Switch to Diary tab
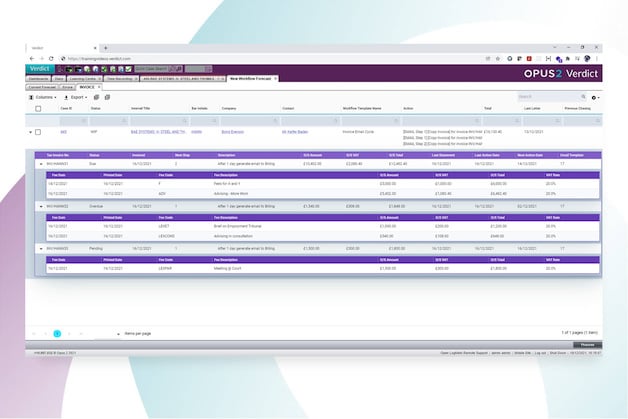This screenshot has width=628, height=419. [59, 79]
